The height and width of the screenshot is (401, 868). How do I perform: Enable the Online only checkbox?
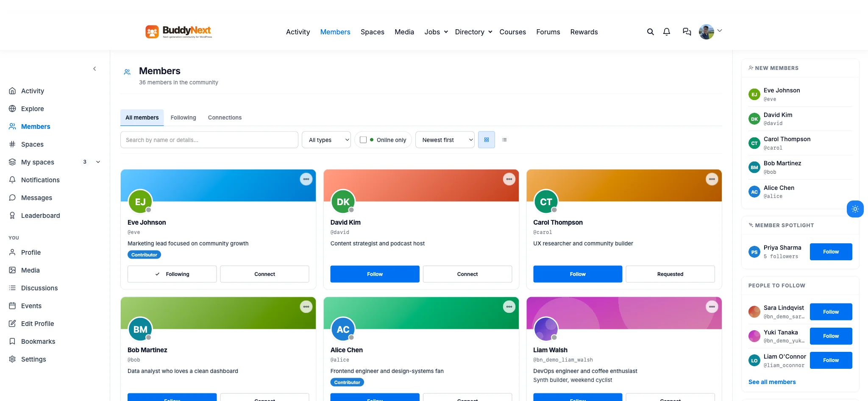click(x=363, y=140)
